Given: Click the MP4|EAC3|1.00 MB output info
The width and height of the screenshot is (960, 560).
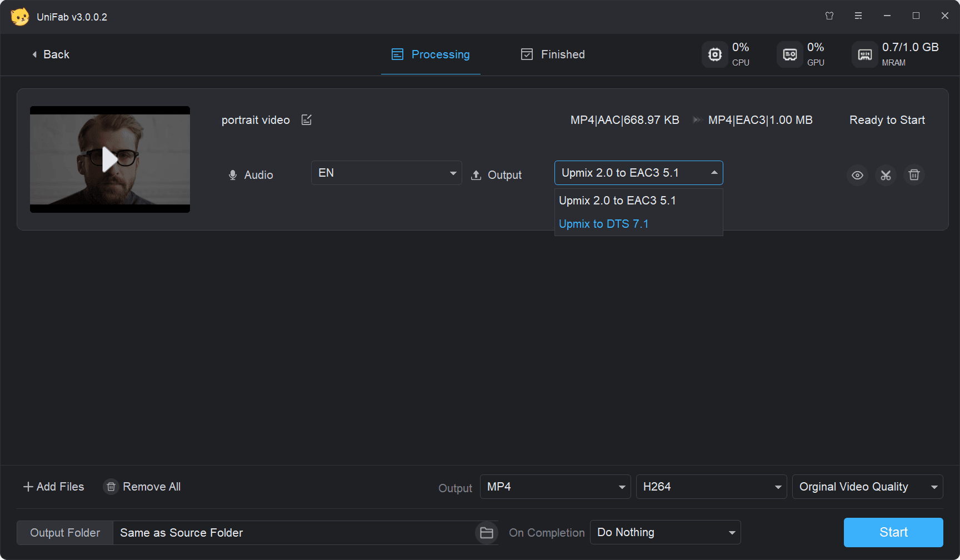Looking at the screenshot, I should (761, 120).
